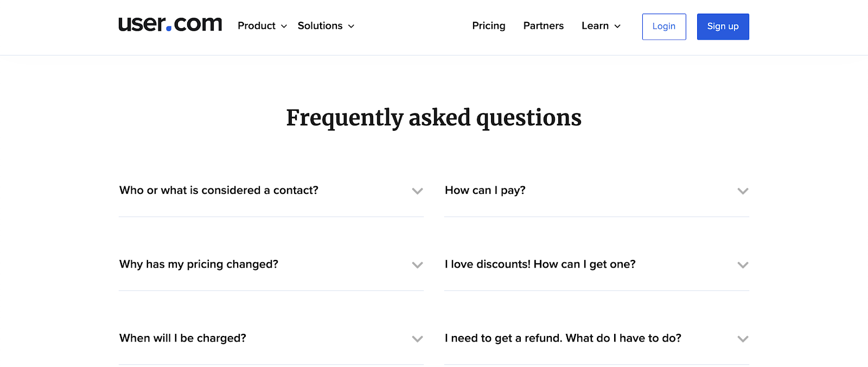This screenshot has width=868, height=367.
Task: Click the Login button
Action: pyautogui.click(x=663, y=26)
